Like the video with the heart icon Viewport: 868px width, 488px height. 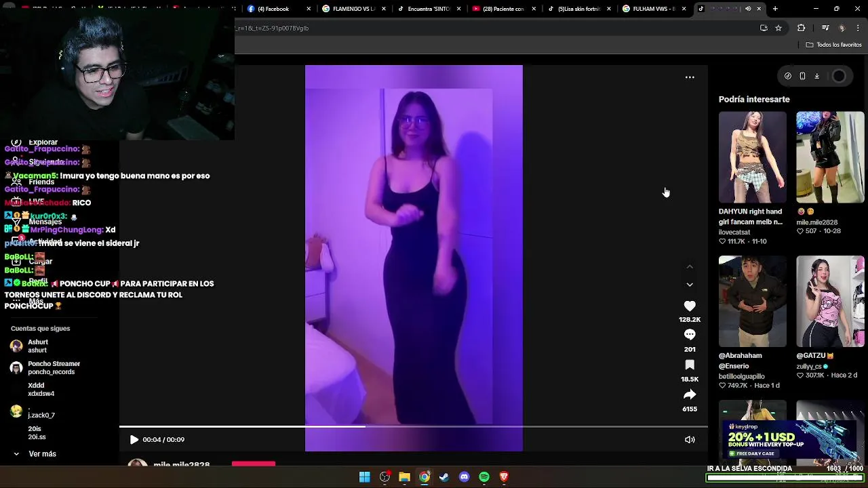click(x=690, y=306)
